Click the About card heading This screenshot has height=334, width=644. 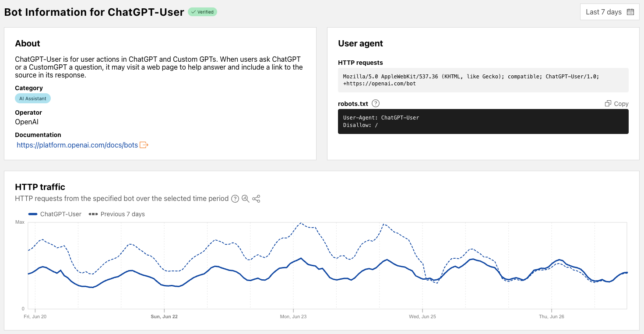point(28,43)
